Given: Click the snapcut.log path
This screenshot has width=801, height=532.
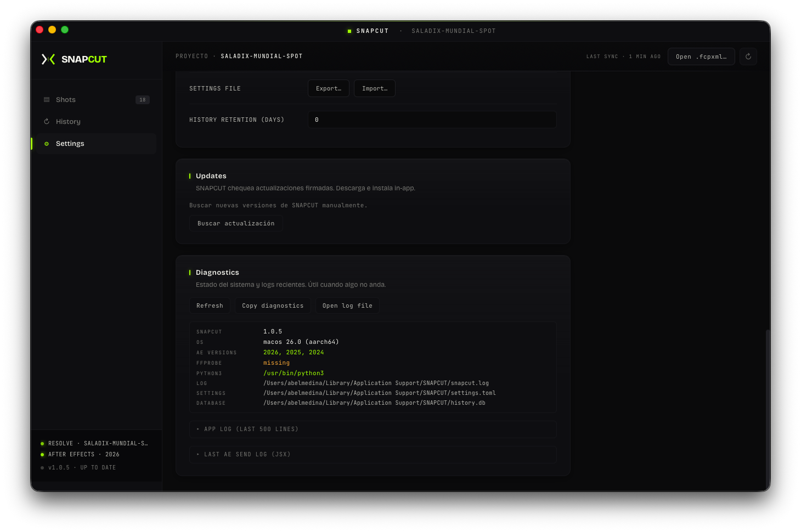Looking at the screenshot, I should (376, 383).
